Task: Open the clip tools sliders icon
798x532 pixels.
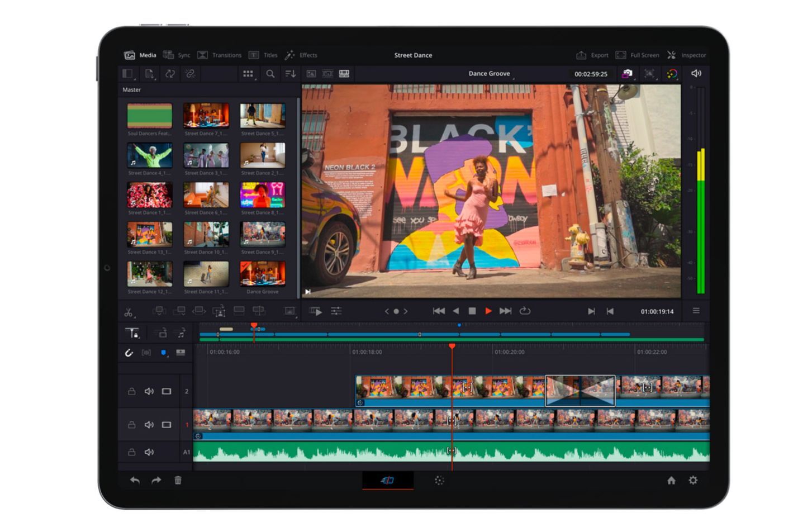Action: point(336,311)
